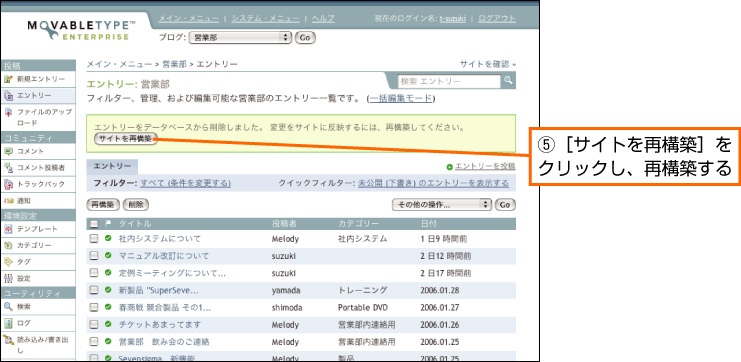
Task: Click green status icon for 春商戦 競合製品 entry
Action: (108, 307)
